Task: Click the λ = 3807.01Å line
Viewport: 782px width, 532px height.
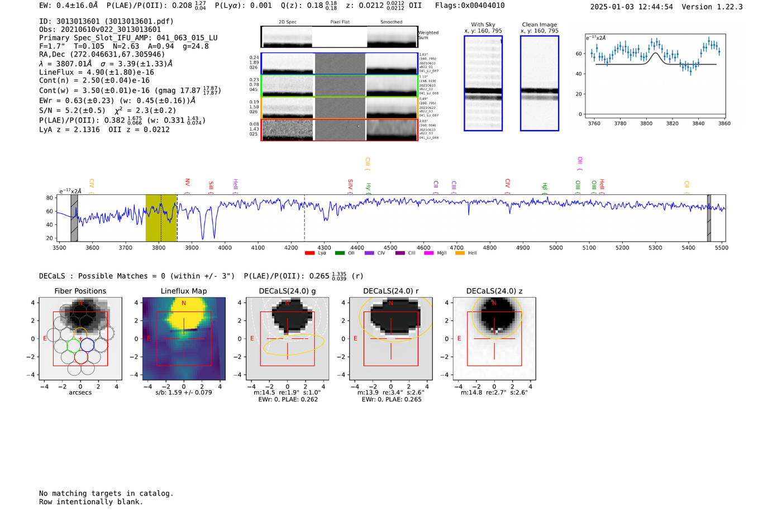Action: click(106, 64)
